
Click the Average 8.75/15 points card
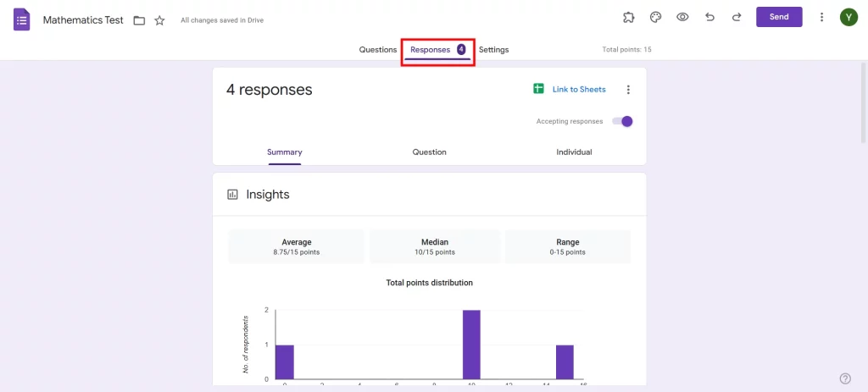pos(296,246)
